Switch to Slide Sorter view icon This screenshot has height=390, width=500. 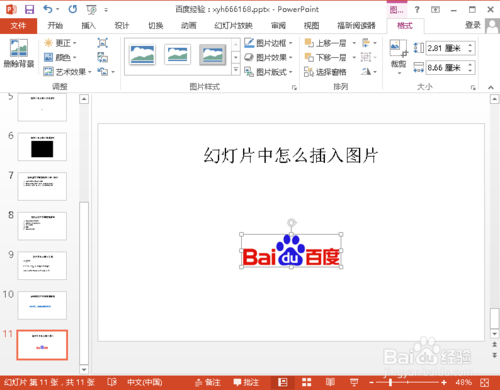[x=306, y=382]
